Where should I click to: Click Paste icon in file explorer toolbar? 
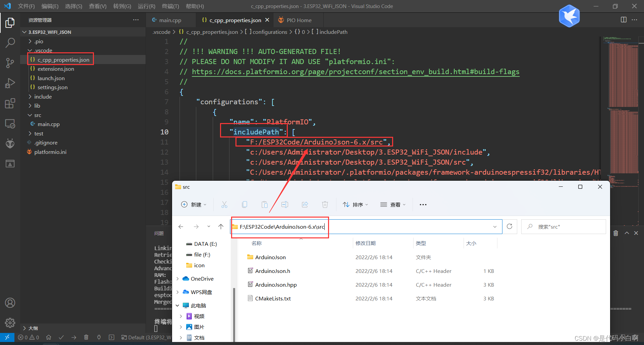coord(265,205)
